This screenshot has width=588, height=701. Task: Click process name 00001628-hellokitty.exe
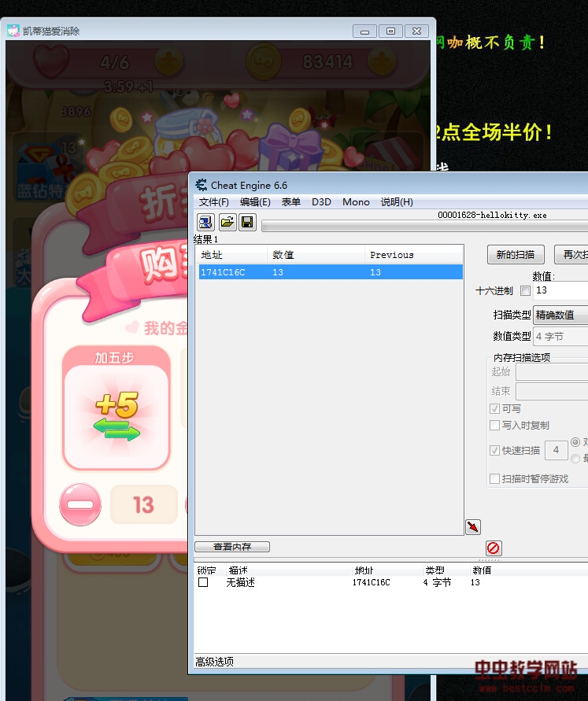492,215
